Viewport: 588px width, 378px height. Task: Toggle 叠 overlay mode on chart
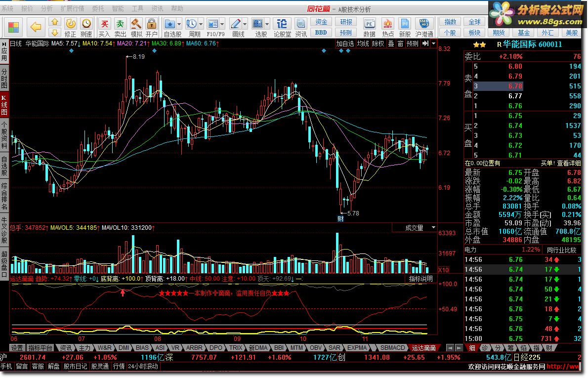tap(391, 43)
